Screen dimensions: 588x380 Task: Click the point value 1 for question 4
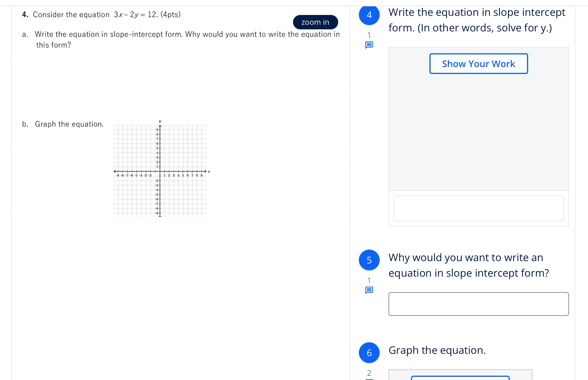(x=369, y=35)
